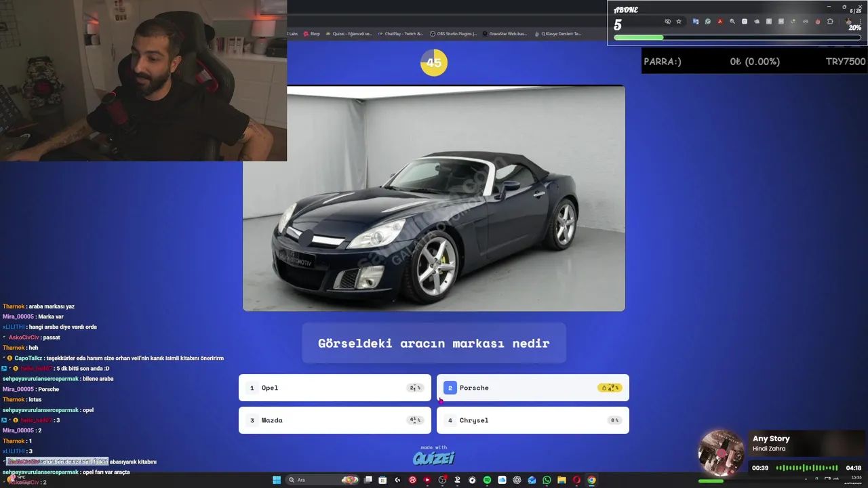Click the Abone goal progress bar
This screenshot has width=868, height=488.
click(737, 37)
